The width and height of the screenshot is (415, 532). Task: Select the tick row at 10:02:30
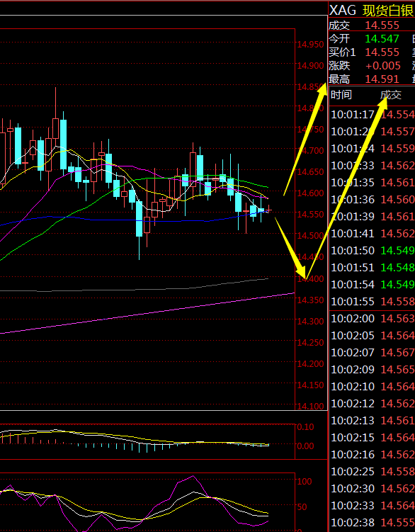coord(373,488)
